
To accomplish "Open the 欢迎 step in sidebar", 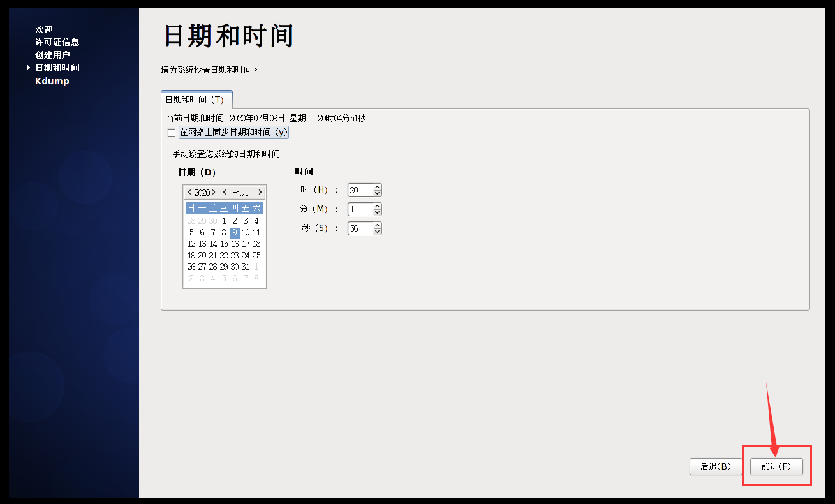I will point(44,29).
